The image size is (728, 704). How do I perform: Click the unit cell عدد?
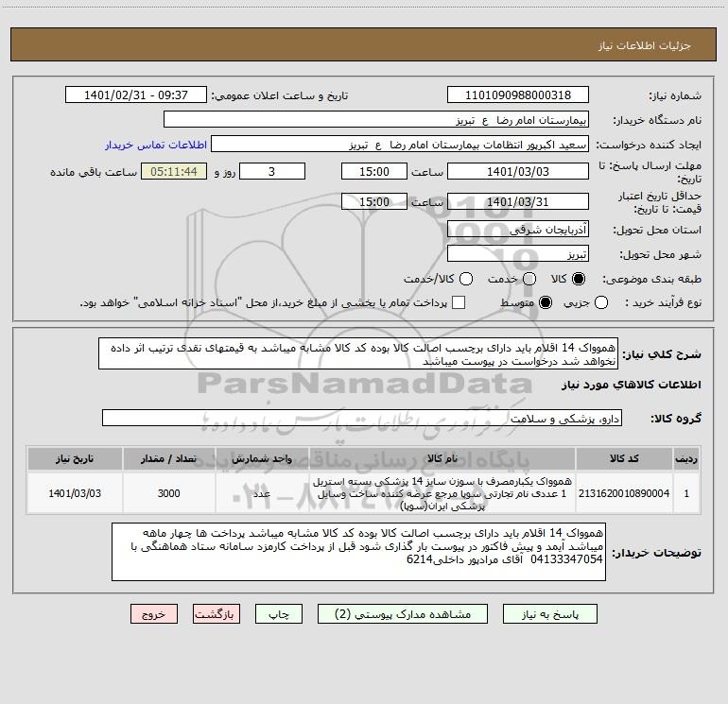pyautogui.click(x=262, y=493)
